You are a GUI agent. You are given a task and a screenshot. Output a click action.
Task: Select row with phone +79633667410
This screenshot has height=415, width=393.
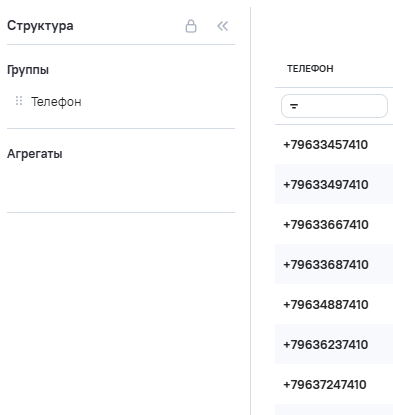pos(334,224)
